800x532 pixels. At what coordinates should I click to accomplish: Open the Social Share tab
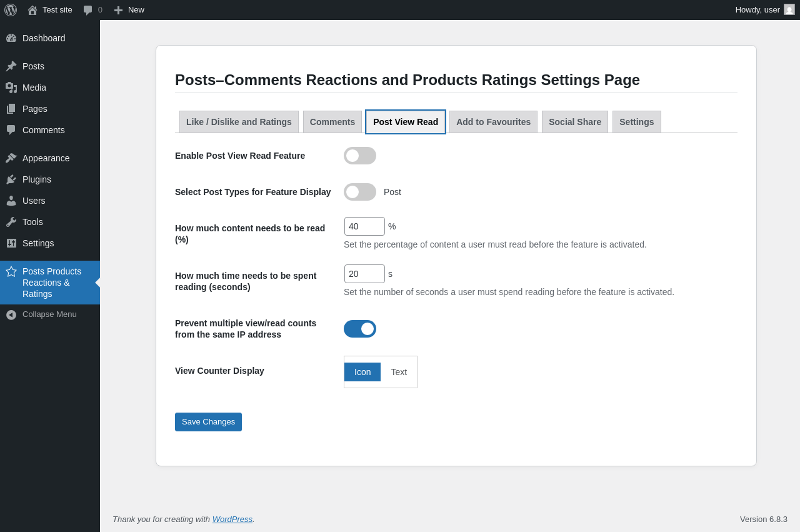575,122
